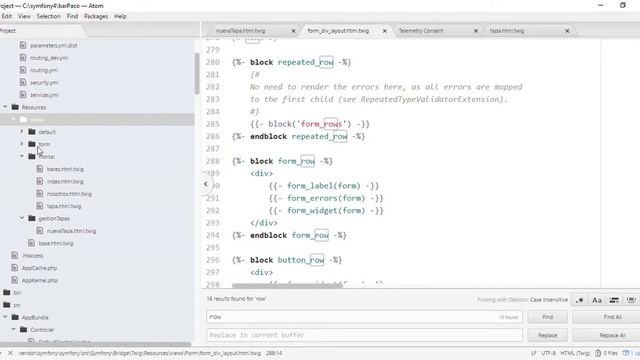The width and height of the screenshot is (640, 360).
Task: Click the routing_dev.yml file icon
Action: [x=23, y=58]
